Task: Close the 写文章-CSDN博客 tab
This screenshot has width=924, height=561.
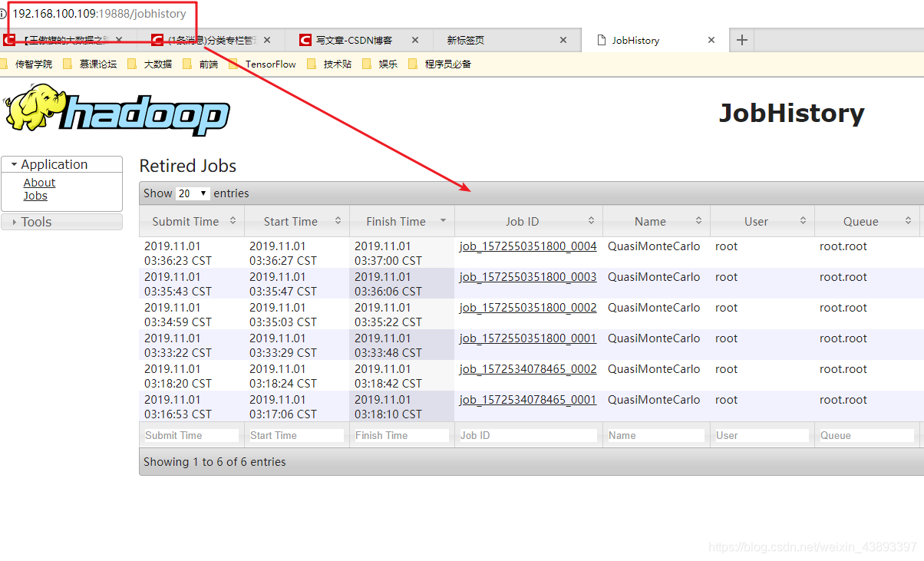Action: 415,40
